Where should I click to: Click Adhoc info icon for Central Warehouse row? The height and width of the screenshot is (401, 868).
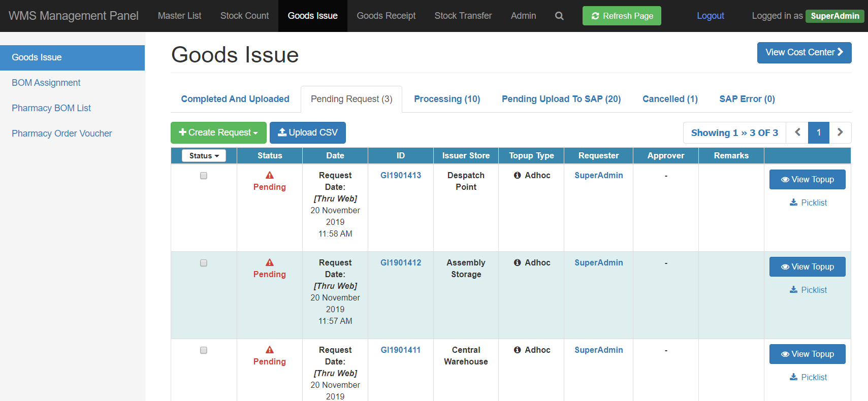[517, 350]
